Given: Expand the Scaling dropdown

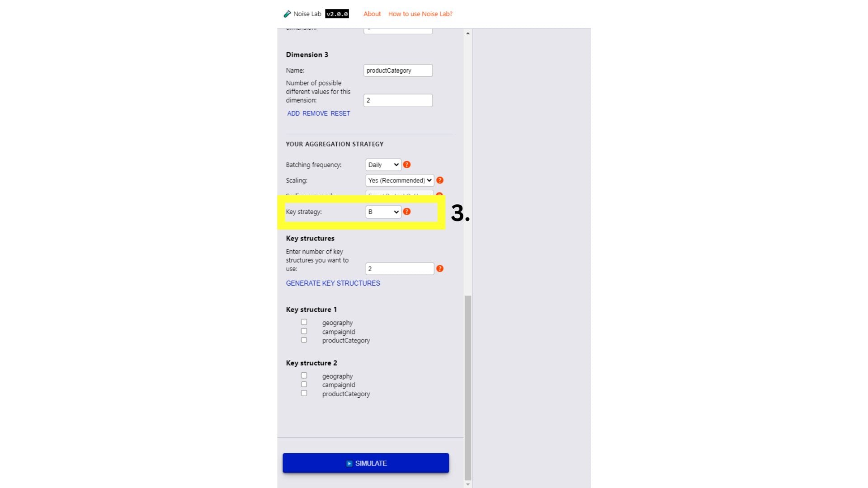Looking at the screenshot, I should [x=400, y=180].
